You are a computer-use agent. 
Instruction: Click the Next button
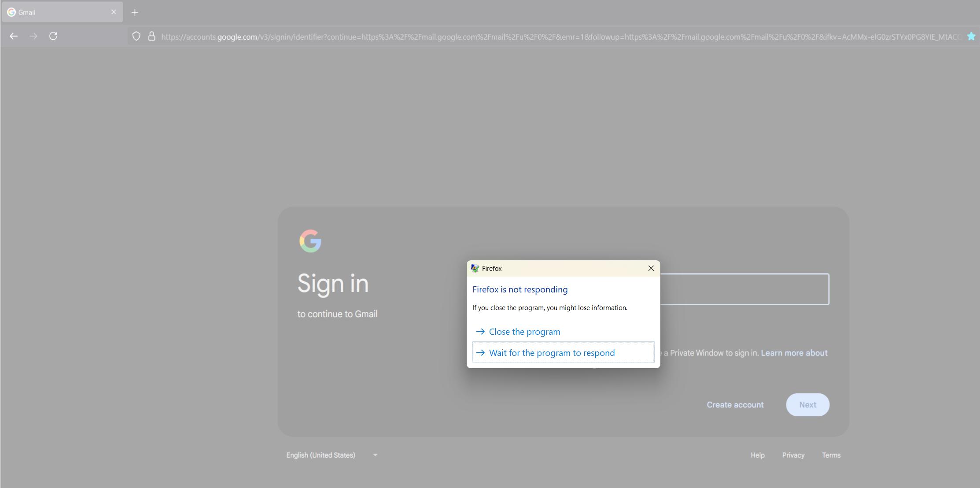click(x=807, y=404)
